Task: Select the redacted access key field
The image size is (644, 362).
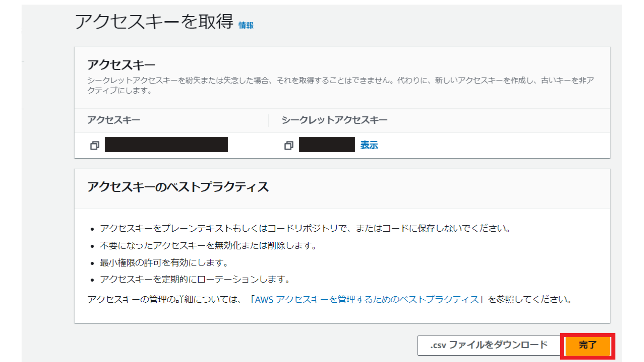Action: coord(166,144)
